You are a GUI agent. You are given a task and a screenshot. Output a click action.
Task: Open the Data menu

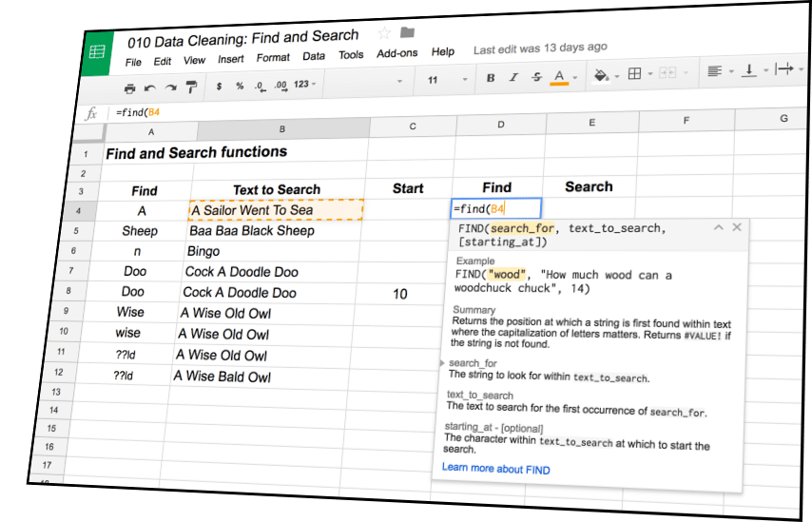tap(314, 56)
